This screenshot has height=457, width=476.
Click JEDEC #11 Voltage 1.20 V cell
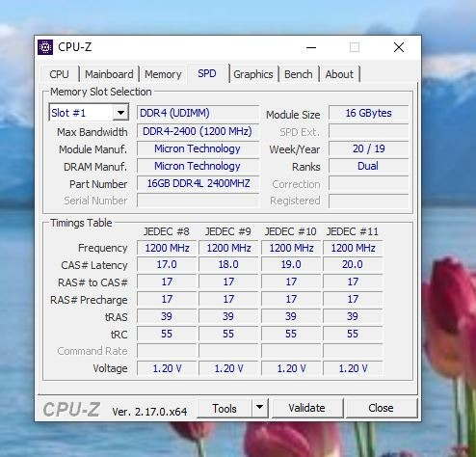353,368
